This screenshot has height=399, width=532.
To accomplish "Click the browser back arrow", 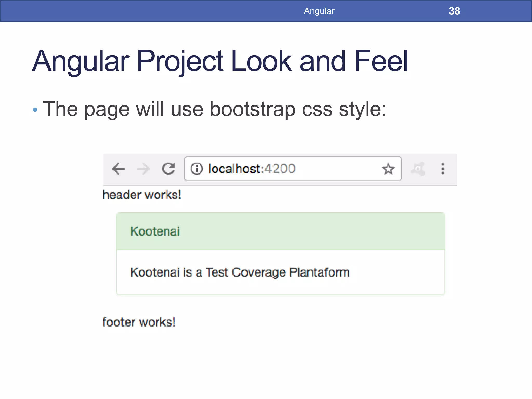I will click(x=118, y=169).
